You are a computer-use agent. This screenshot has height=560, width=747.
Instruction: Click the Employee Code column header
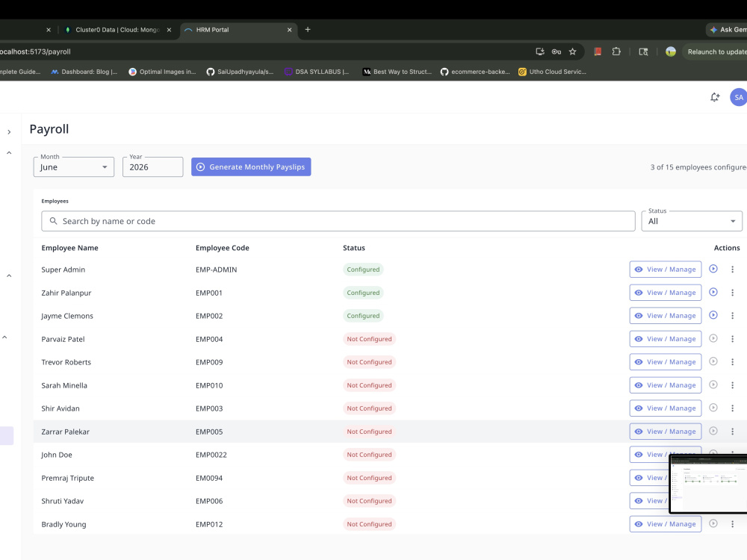tap(222, 248)
